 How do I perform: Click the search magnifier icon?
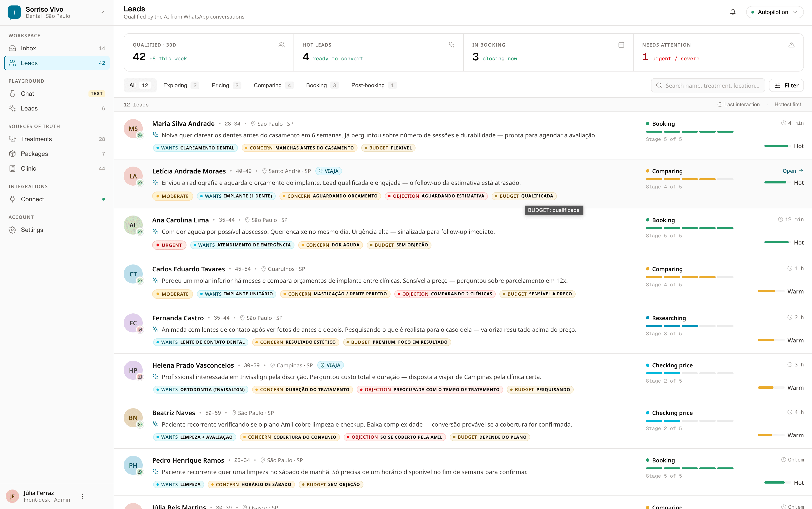[x=659, y=86]
